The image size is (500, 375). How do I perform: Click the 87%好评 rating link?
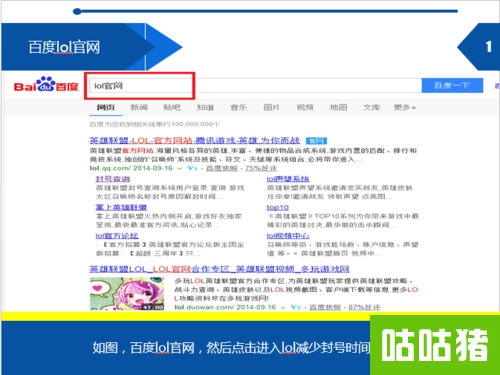click(364, 307)
